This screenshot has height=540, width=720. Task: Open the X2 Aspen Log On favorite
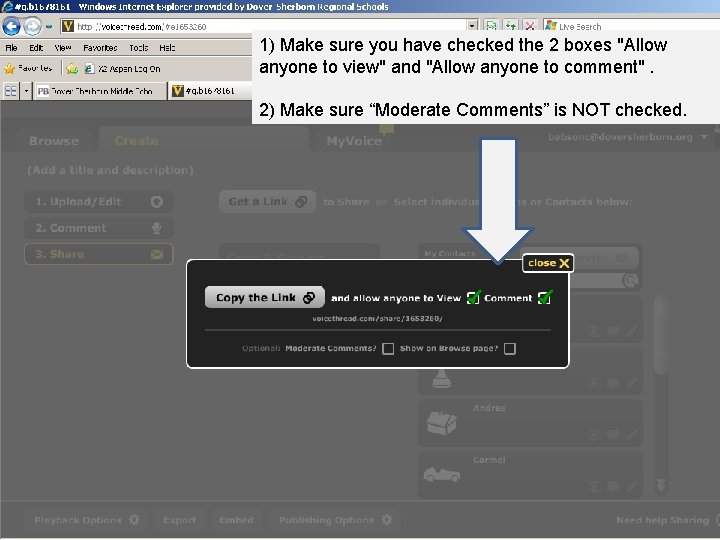click(x=123, y=69)
